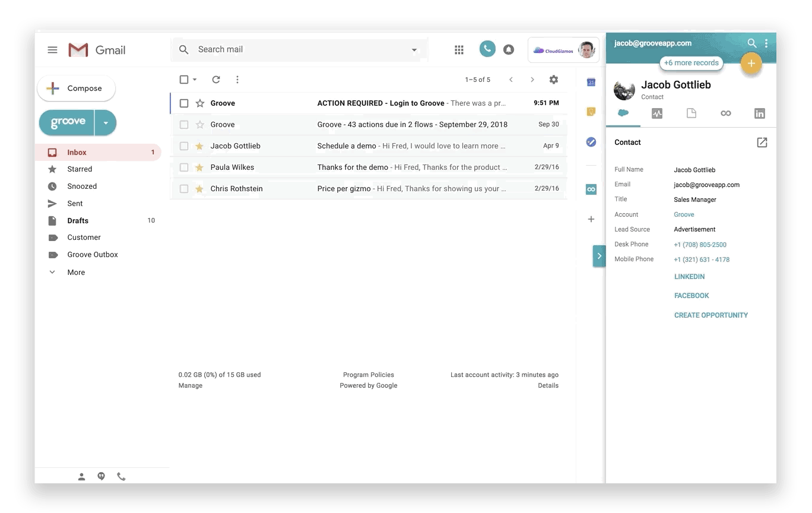This screenshot has width=812, height=513.
Task: Star the Groove 43 actions email
Action: (x=200, y=125)
